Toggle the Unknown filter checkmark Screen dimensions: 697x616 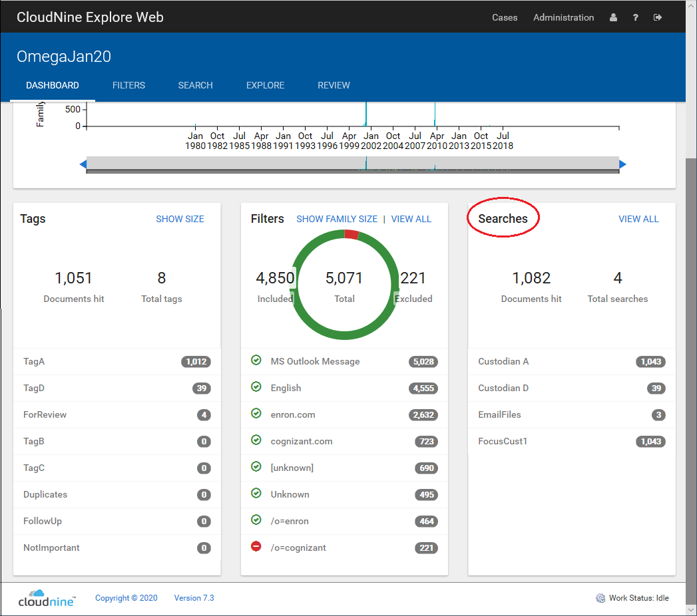(256, 494)
